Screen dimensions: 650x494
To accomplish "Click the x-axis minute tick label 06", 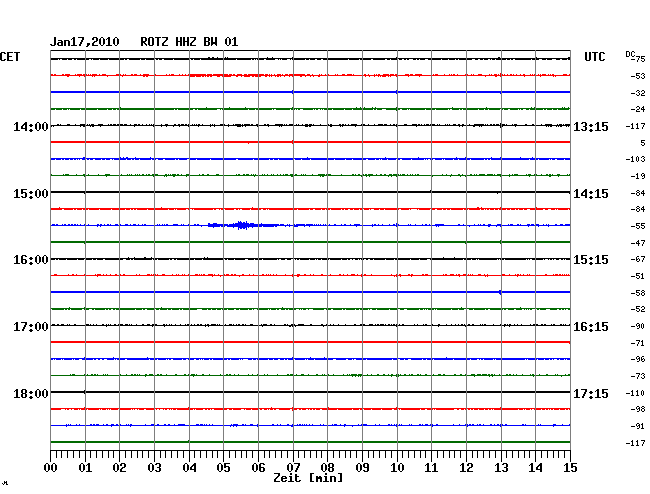I will point(258,468).
